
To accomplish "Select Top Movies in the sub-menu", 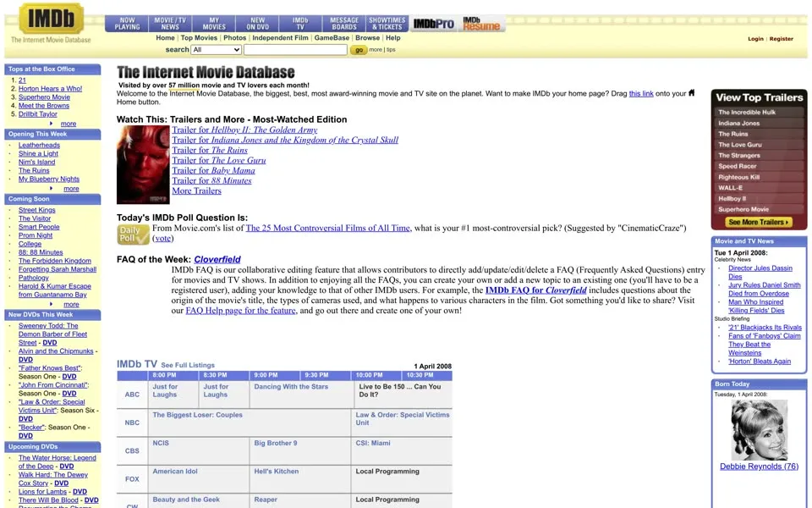I will [199, 38].
